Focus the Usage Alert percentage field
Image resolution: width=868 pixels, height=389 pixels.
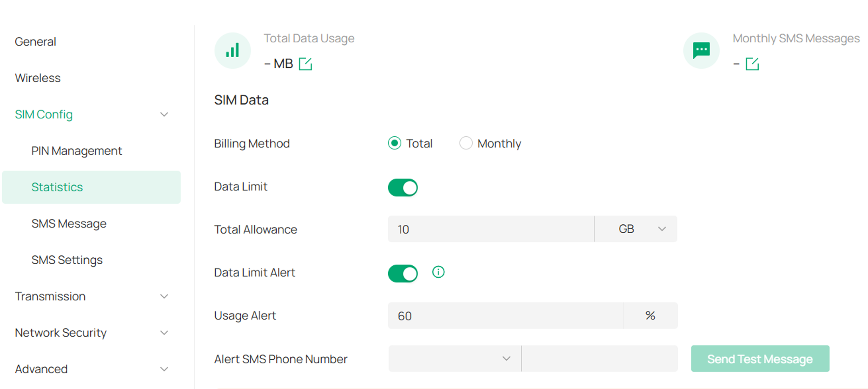[506, 315]
